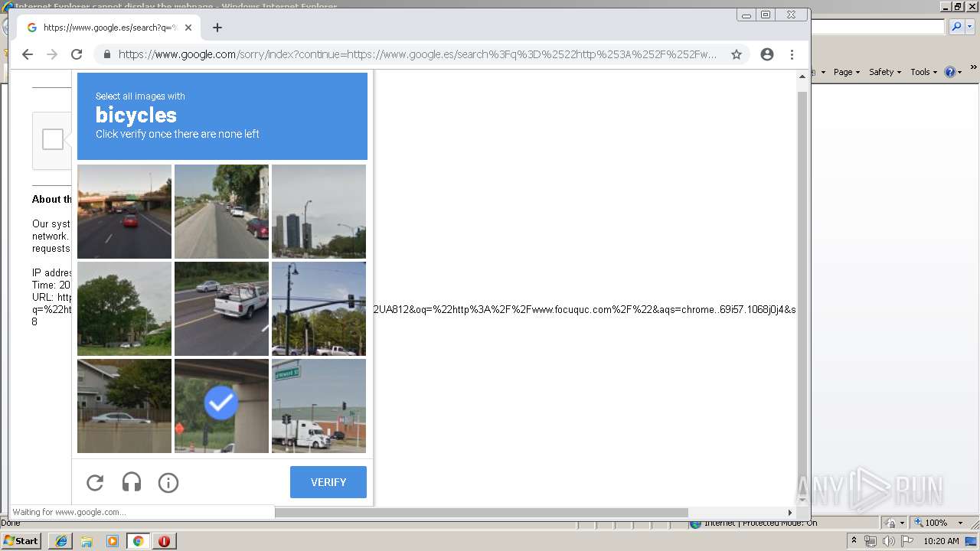Open Chrome three-dot menu
Viewport: 980px width, 551px height.
(x=792, y=54)
